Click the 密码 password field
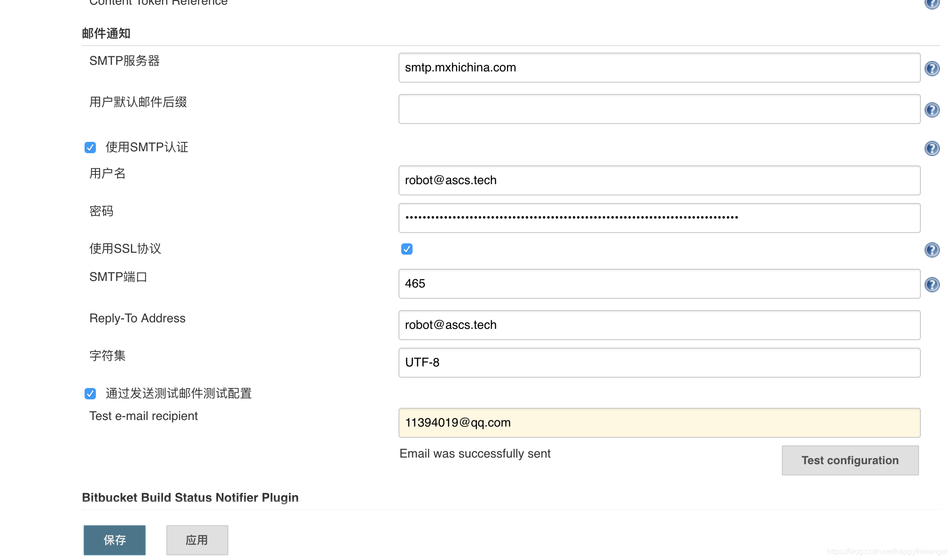This screenshot has height=560, width=951. coord(659,218)
